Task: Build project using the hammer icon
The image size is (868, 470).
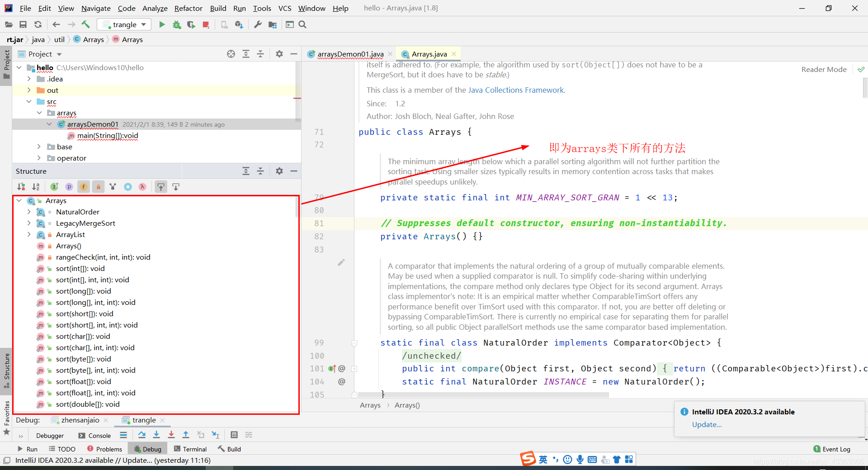Action: pos(86,24)
